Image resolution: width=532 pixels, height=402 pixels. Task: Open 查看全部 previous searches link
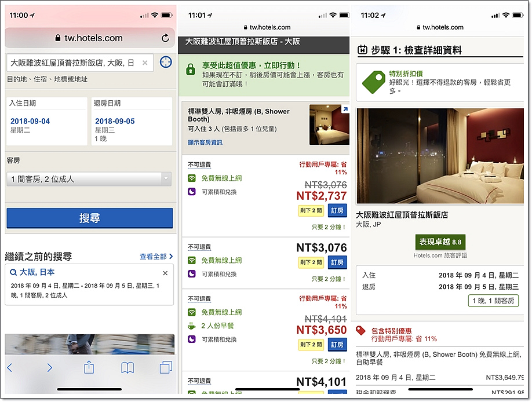coord(156,257)
